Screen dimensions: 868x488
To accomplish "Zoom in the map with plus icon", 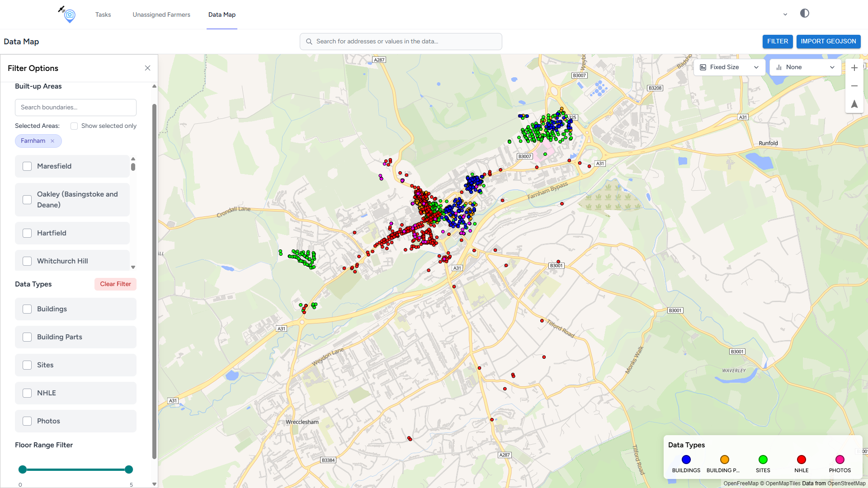I will coord(854,68).
